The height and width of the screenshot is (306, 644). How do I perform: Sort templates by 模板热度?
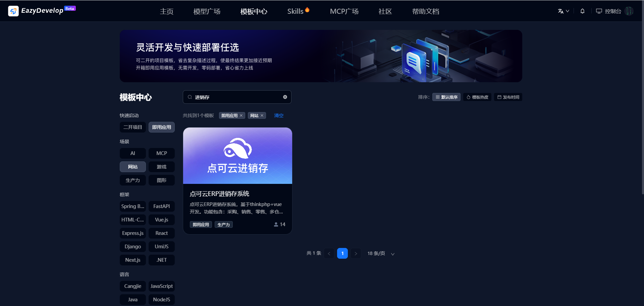click(477, 97)
